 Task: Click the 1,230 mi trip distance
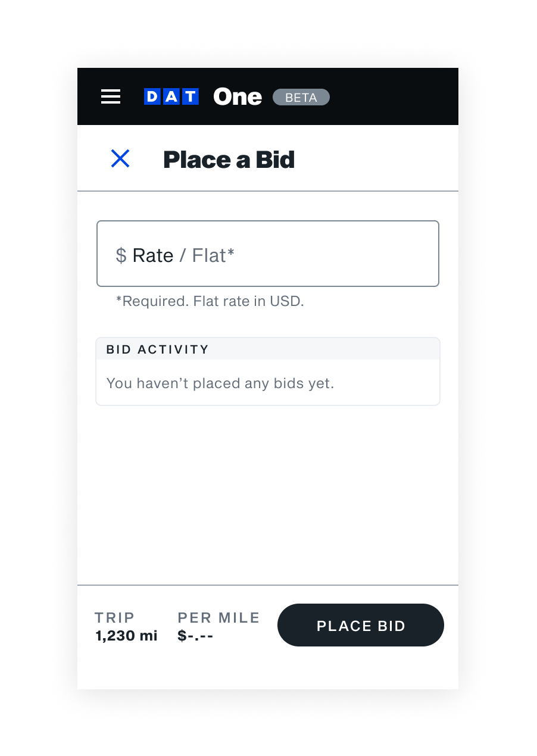click(126, 636)
